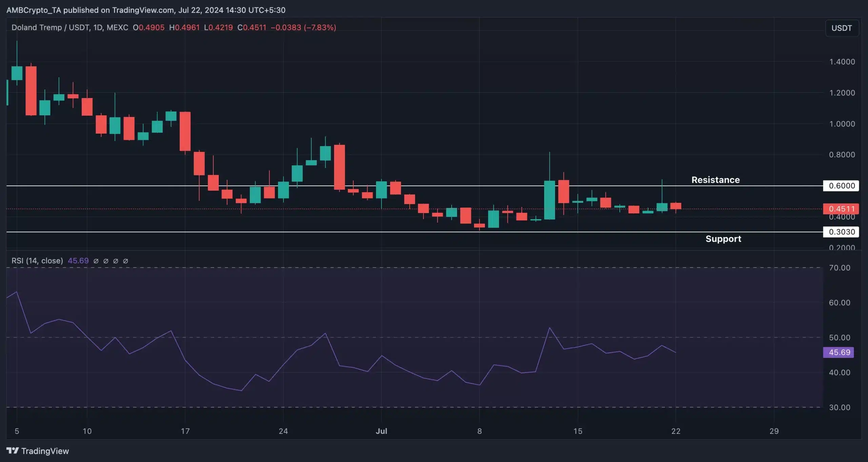Click the 1.4000 price axis label
The height and width of the screenshot is (462, 868).
pyautogui.click(x=842, y=62)
